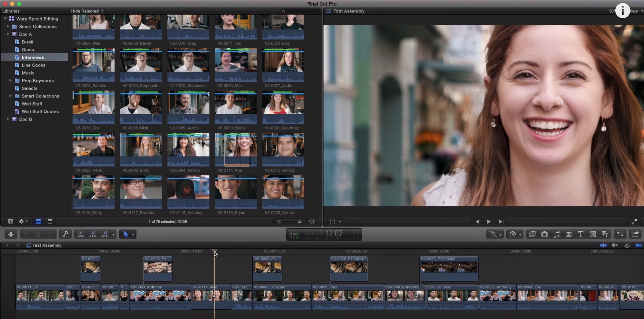Open the Keyword Editor key icon
Screen dimensions: 644x319
click(x=65, y=234)
